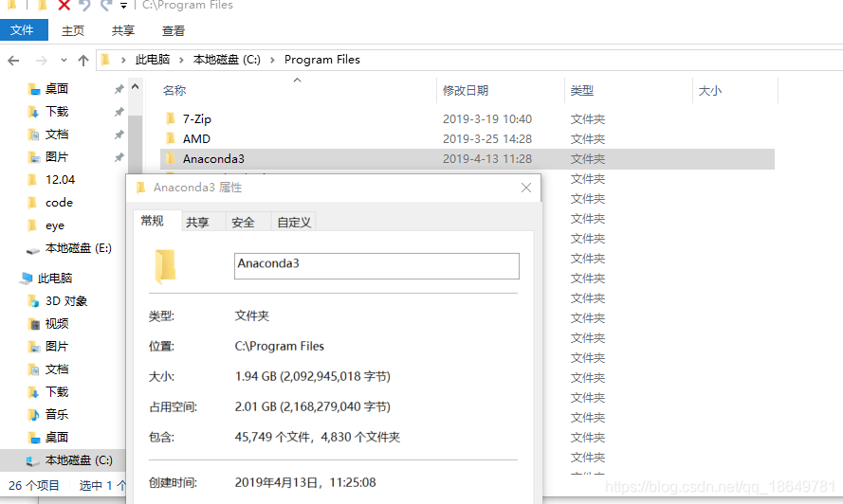The image size is (843, 504).
Task: Close the Anaconda3 属性 dialog
Action: tap(525, 188)
